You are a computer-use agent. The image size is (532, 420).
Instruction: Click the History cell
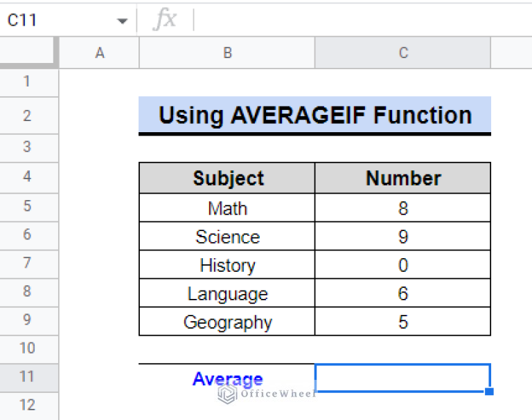click(x=227, y=265)
